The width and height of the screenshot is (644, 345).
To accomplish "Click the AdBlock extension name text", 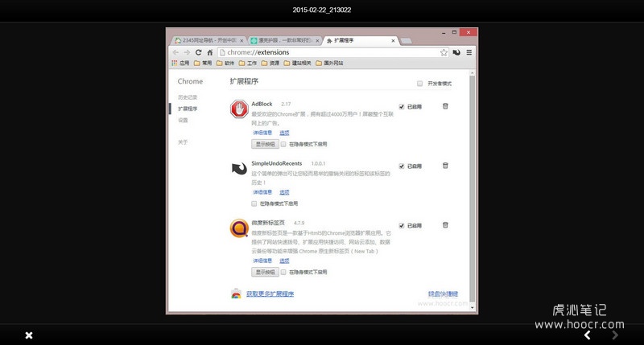I will [262, 105].
